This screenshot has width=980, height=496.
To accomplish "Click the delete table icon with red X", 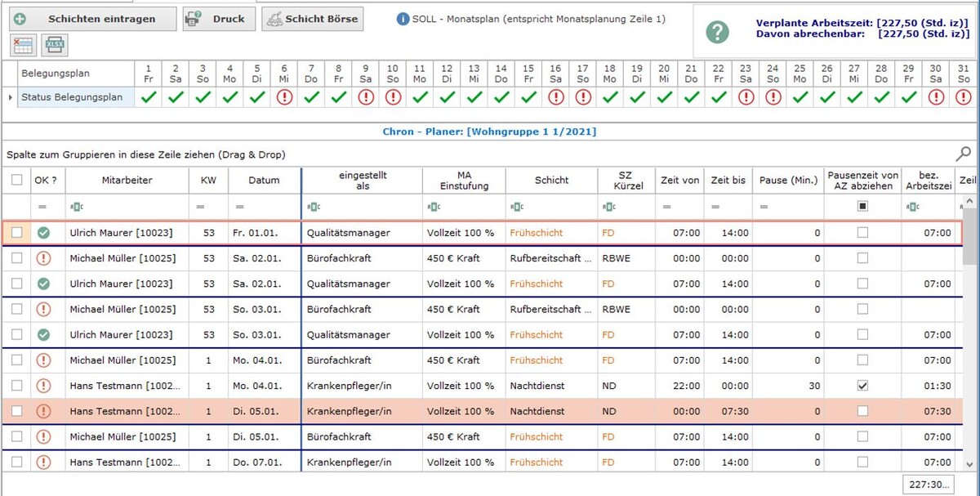I will (x=22, y=45).
